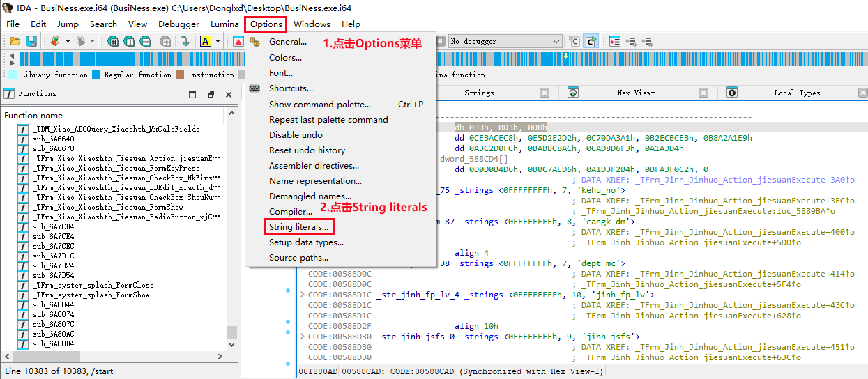
Task: Expand the 'No debugger' combo box
Action: [x=556, y=42]
